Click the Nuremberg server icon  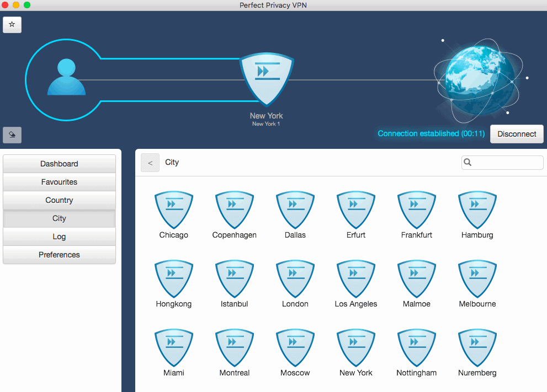tap(477, 348)
